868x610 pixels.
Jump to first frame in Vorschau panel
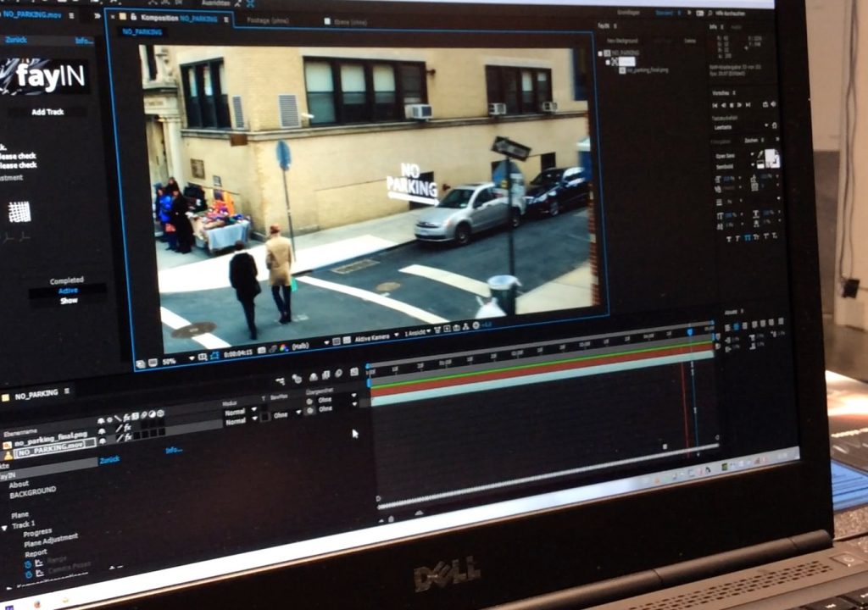coord(715,104)
